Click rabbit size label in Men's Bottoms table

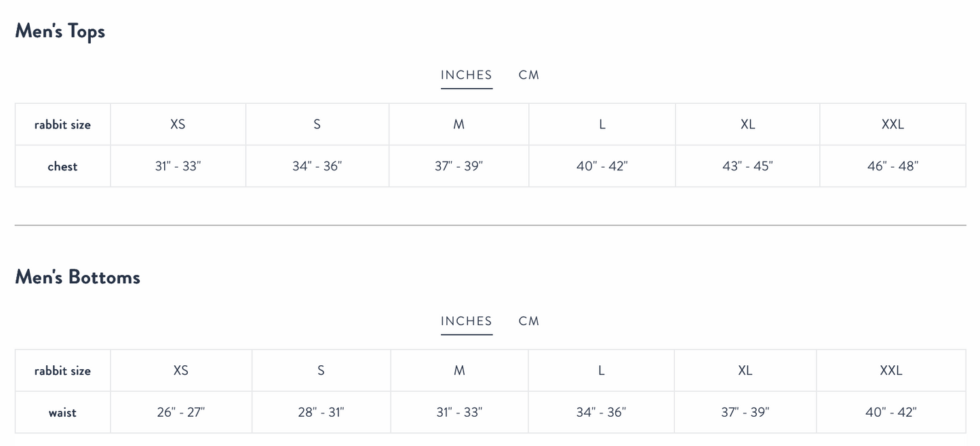click(62, 371)
